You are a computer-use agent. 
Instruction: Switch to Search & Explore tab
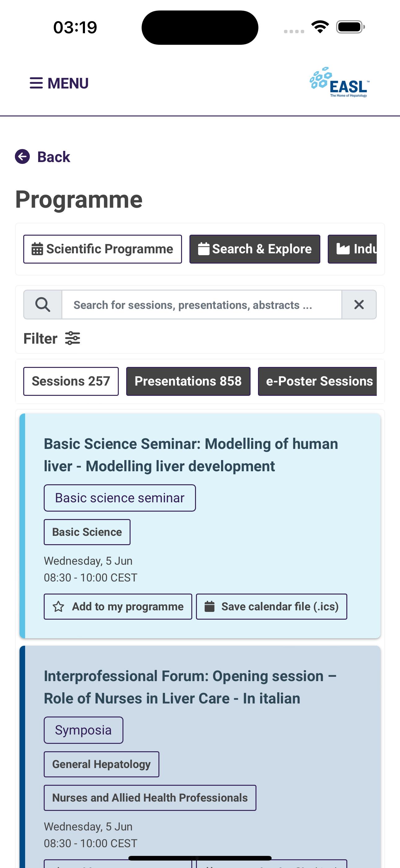point(255,249)
